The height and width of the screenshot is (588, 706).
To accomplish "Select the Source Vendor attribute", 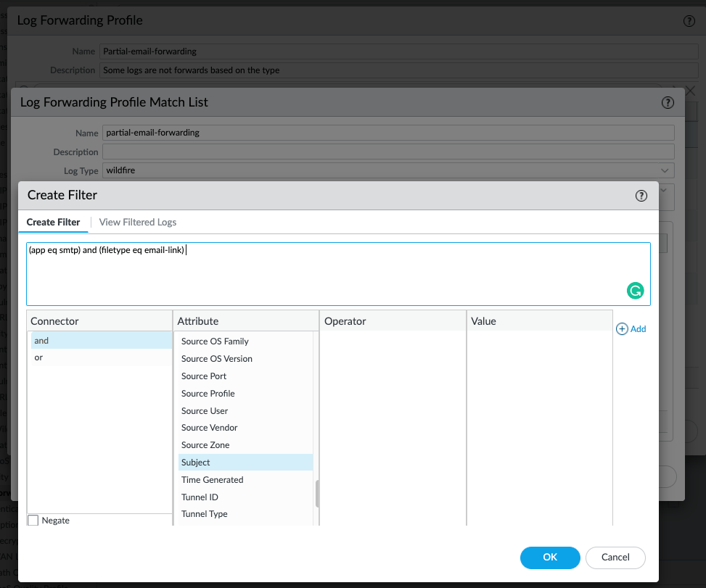I will [x=208, y=427].
